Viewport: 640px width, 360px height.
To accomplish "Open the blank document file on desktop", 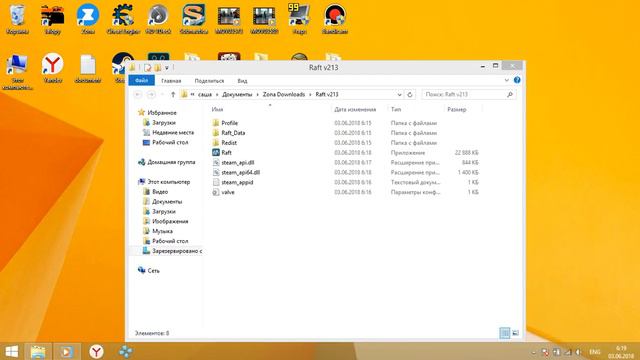I will (x=88, y=68).
